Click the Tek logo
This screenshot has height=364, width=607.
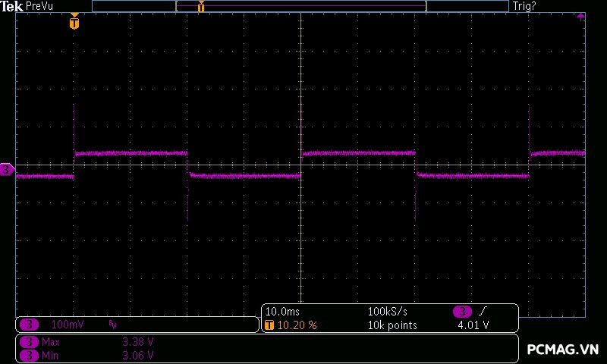click(x=13, y=6)
